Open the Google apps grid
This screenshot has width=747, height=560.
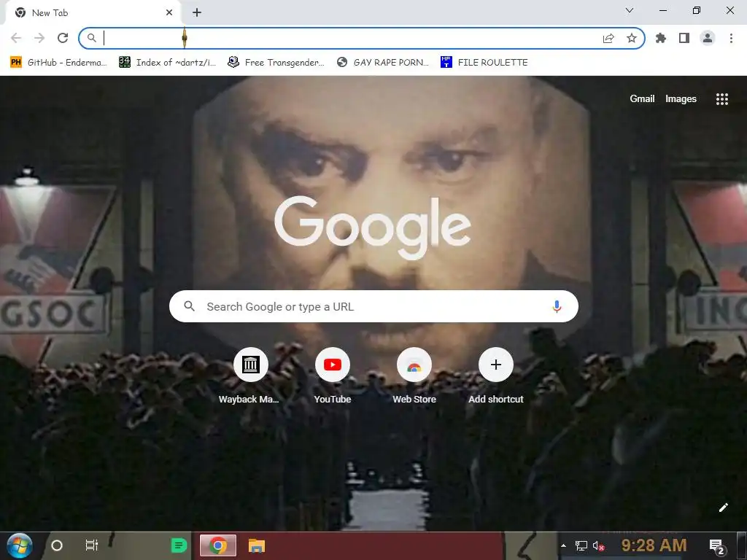pyautogui.click(x=722, y=98)
